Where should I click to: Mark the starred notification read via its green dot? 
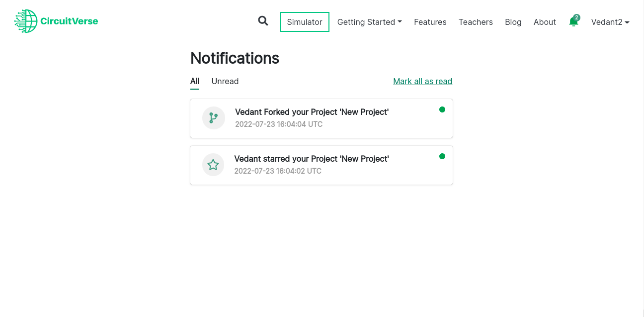click(x=442, y=156)
